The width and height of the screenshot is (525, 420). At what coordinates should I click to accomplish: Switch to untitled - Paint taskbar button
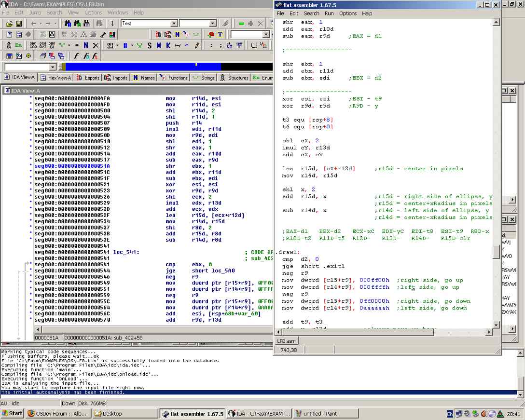point(327,413)
